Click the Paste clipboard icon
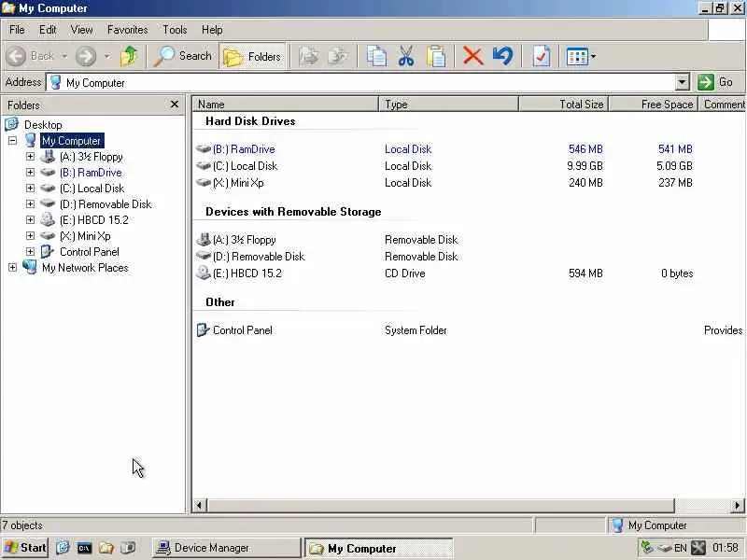 pos(436,56)
